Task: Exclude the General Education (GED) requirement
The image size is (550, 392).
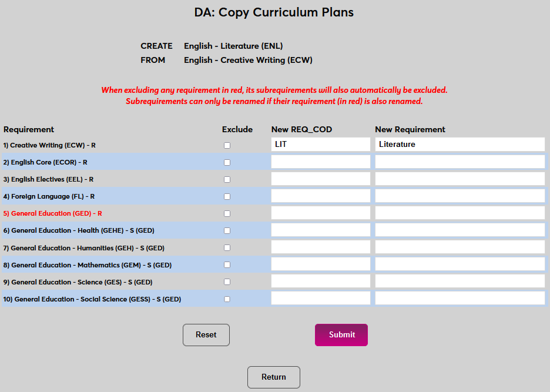Action: pyautogui.click(x=227, y=213)
